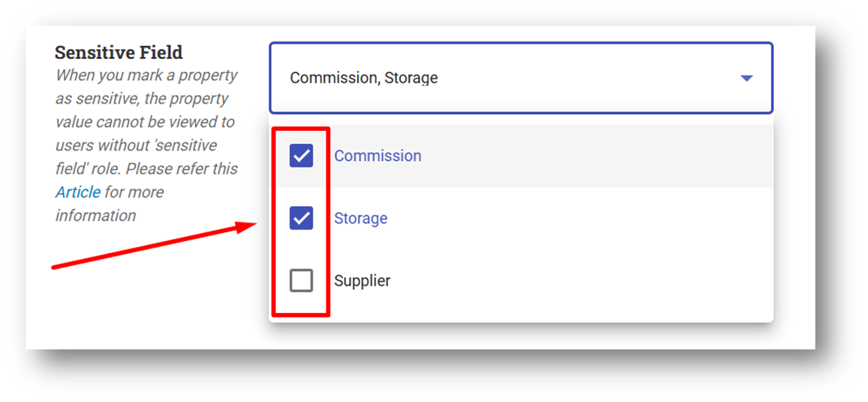Click empty space in the Storage row

[x=581, y=218]
